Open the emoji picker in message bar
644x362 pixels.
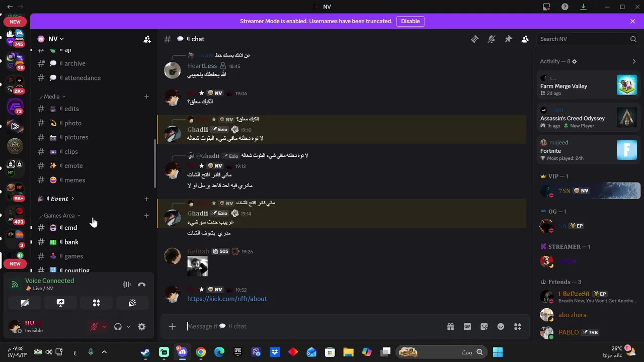(501, 326)
